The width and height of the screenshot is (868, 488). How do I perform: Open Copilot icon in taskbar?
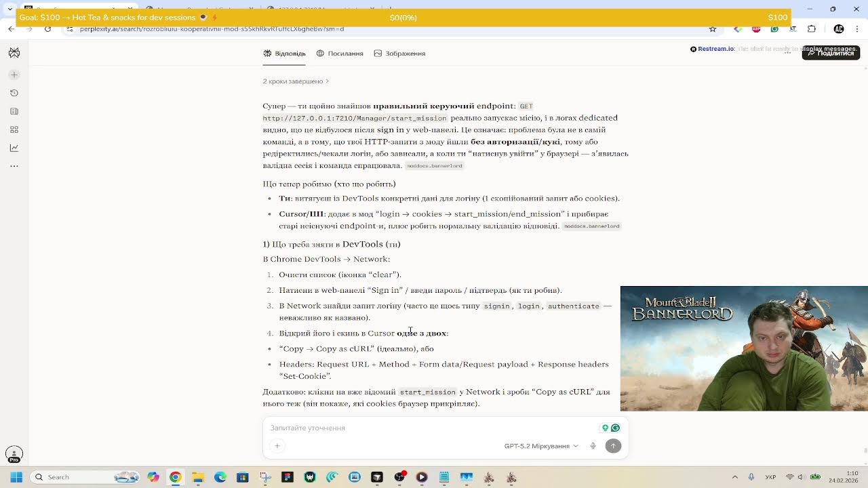pos(153,477)
